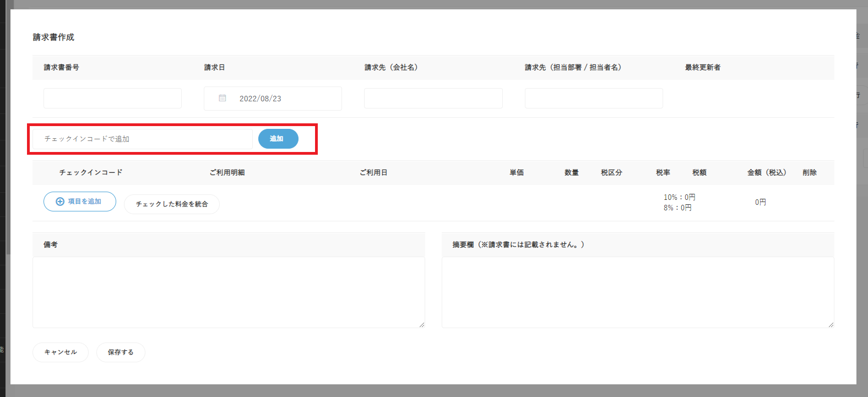
Task: Click the 金額(税込) column header
Action: tap(767, 172)
